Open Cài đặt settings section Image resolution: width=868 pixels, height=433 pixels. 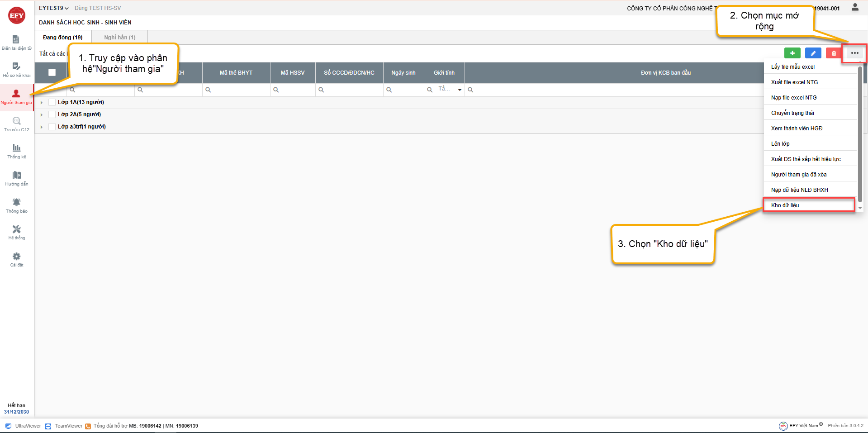[x=16, y=260]
